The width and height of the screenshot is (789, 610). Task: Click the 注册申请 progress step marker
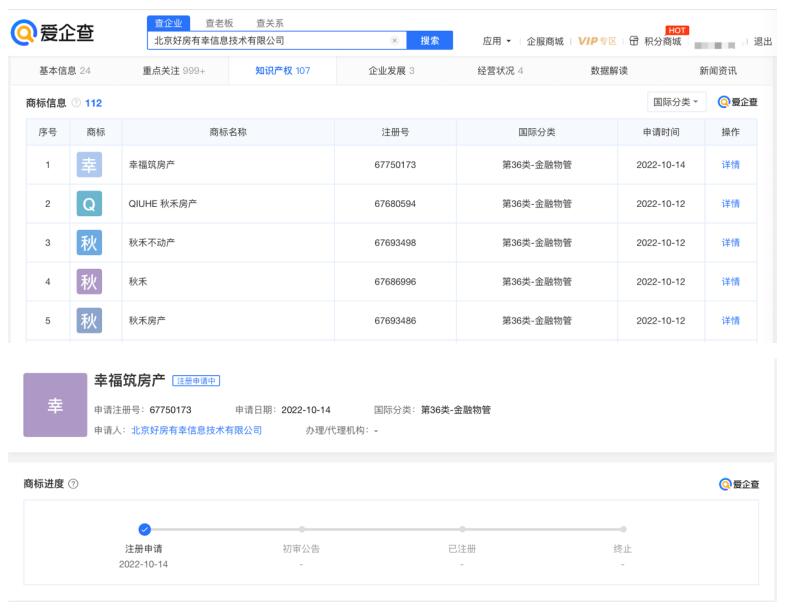[145, 529]
